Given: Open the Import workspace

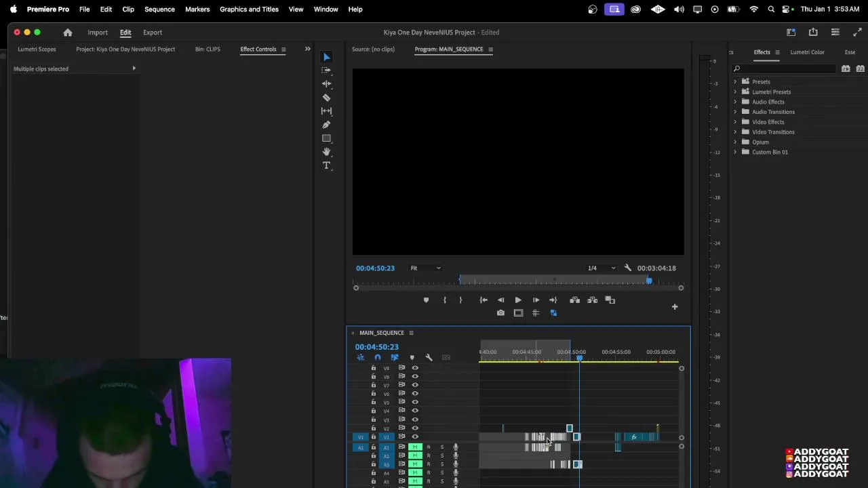Looking at the screenshot, I should point(98,33).
